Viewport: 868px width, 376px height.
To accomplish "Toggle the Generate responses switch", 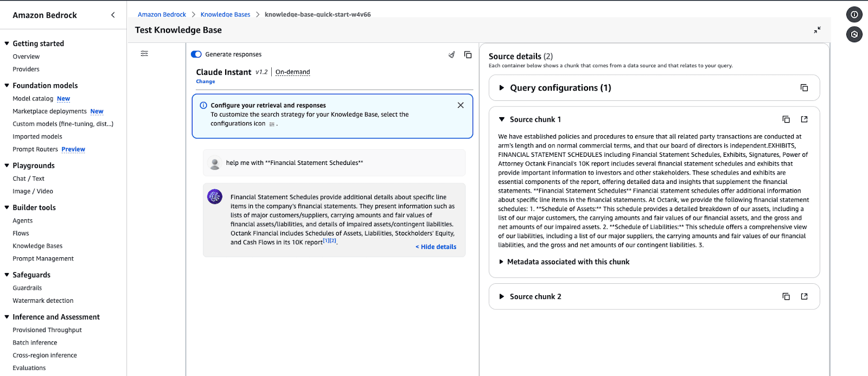I will (196, 54).
